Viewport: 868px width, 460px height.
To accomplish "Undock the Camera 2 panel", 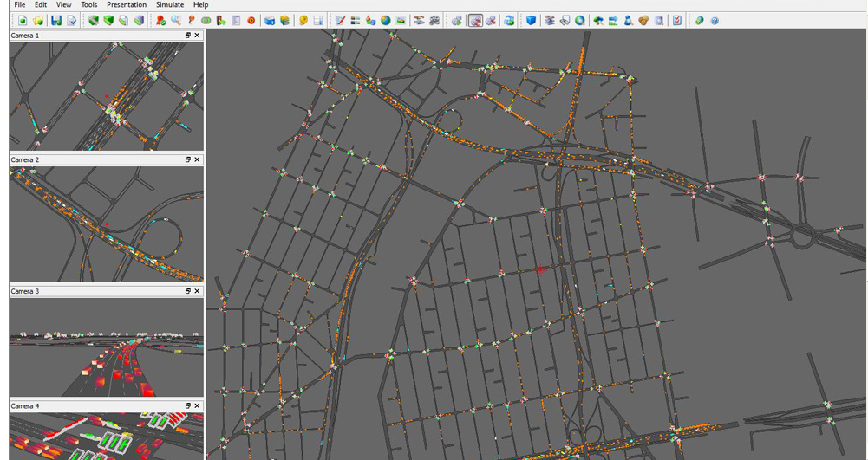I will tap(187, 159).
